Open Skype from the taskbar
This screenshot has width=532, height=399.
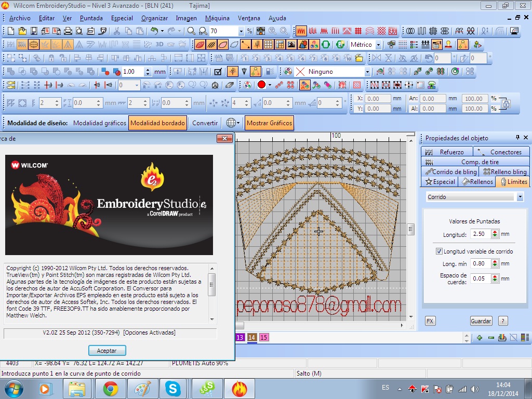pos(172,389)
